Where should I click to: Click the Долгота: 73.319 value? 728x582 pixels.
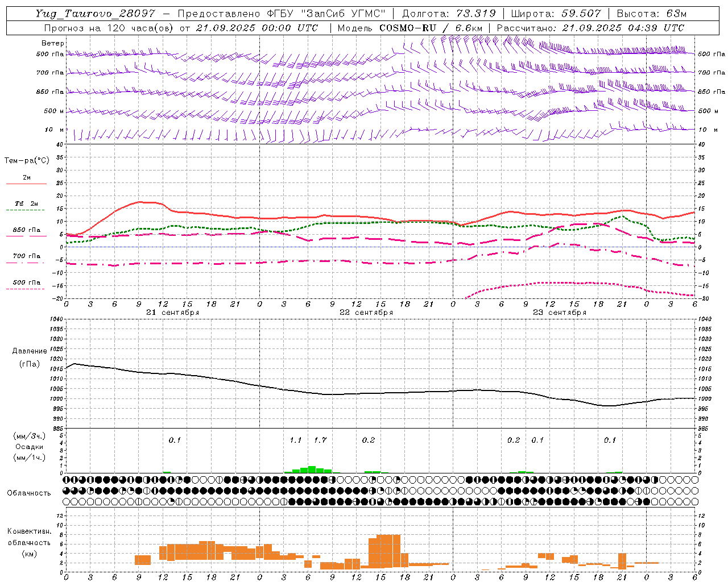pos(449,14)
